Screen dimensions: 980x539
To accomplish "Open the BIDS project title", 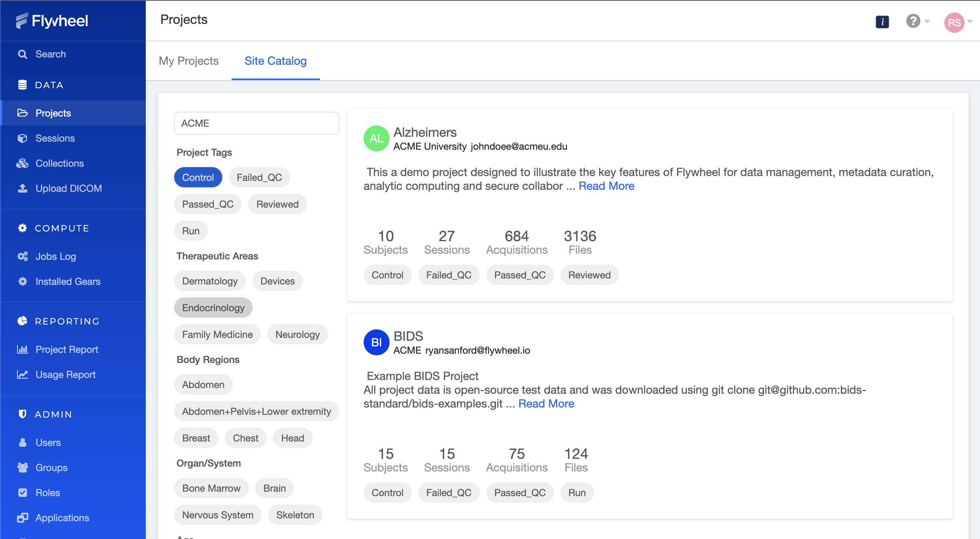I will (x=408, y=336).
